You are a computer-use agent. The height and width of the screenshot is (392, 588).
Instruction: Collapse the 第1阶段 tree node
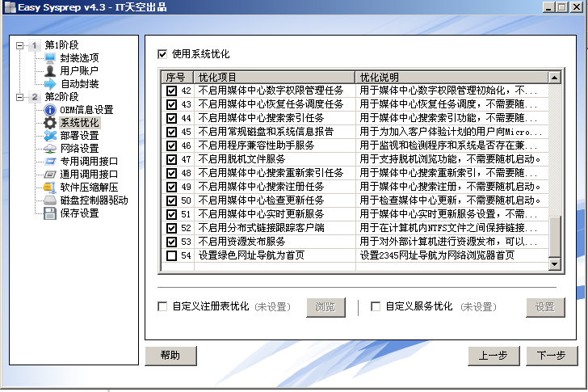pos(19,45)
